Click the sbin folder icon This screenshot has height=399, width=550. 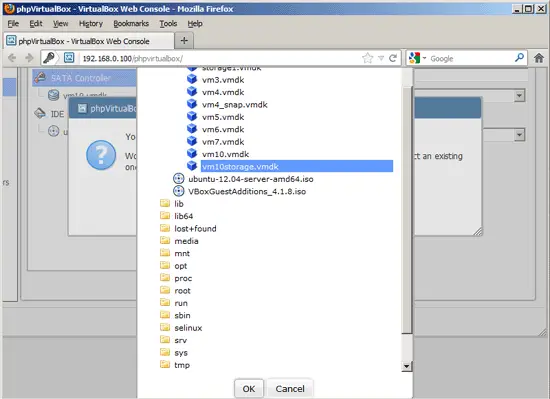(x=165, y=315)
